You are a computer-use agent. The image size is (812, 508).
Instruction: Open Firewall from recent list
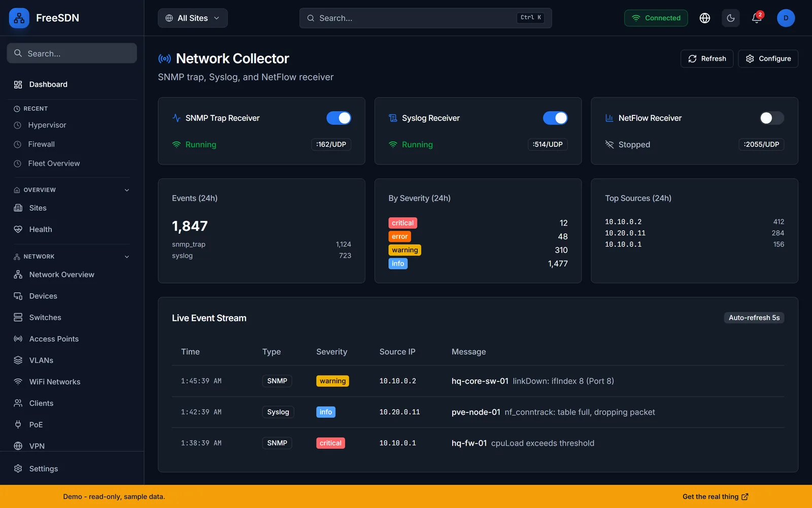point(42,144)
